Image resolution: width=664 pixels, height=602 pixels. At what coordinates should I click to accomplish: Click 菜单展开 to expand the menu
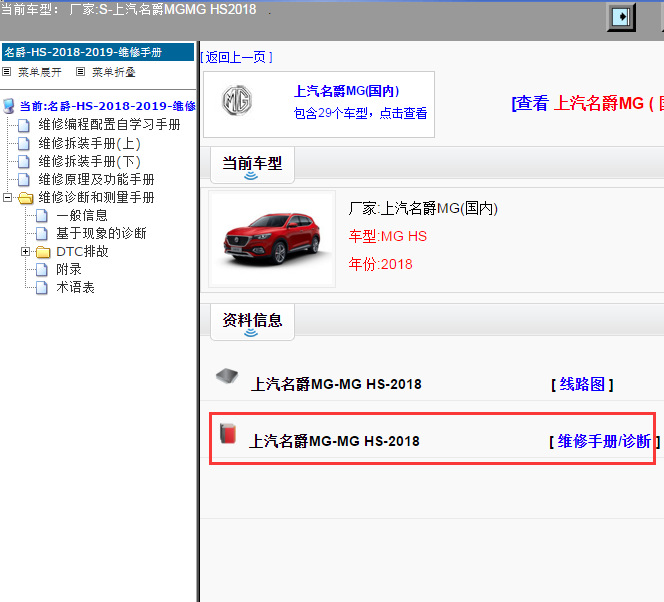(39, 72)
